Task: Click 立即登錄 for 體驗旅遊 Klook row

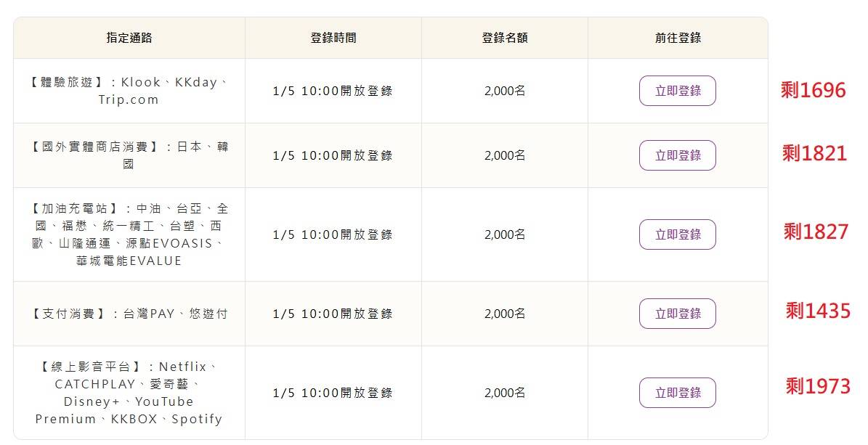Action: tap(677, 91)
